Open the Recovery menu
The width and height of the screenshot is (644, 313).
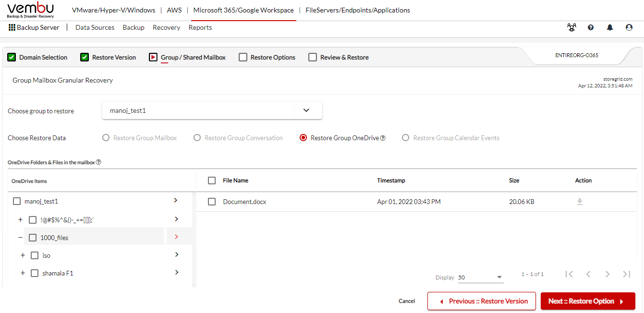[x=167, y=28]
